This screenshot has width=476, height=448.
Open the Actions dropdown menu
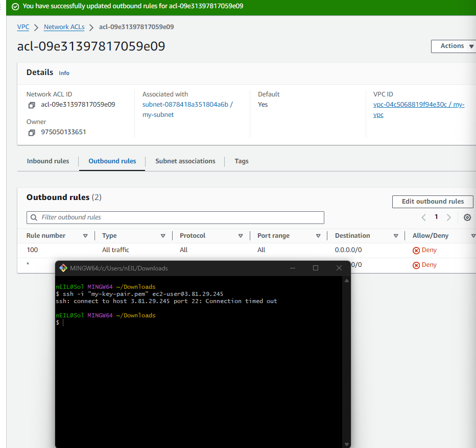[455, 46]
